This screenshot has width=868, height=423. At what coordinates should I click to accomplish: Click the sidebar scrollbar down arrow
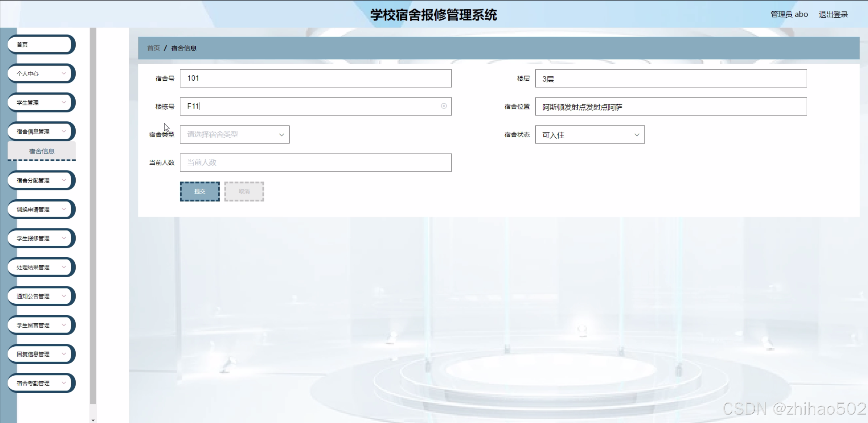(x=93, y=420)
